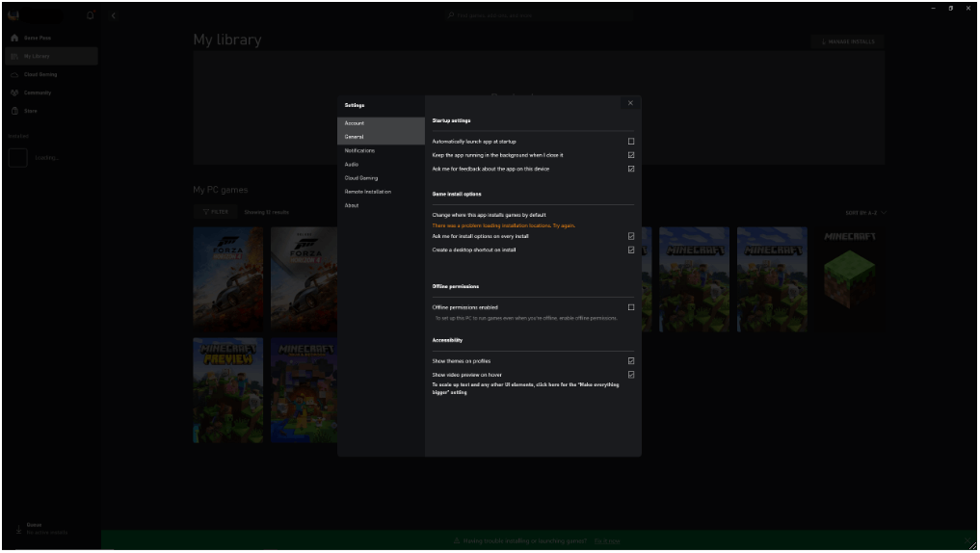
Task: Click the Accessibility heading
Action: tap(447, 340)
